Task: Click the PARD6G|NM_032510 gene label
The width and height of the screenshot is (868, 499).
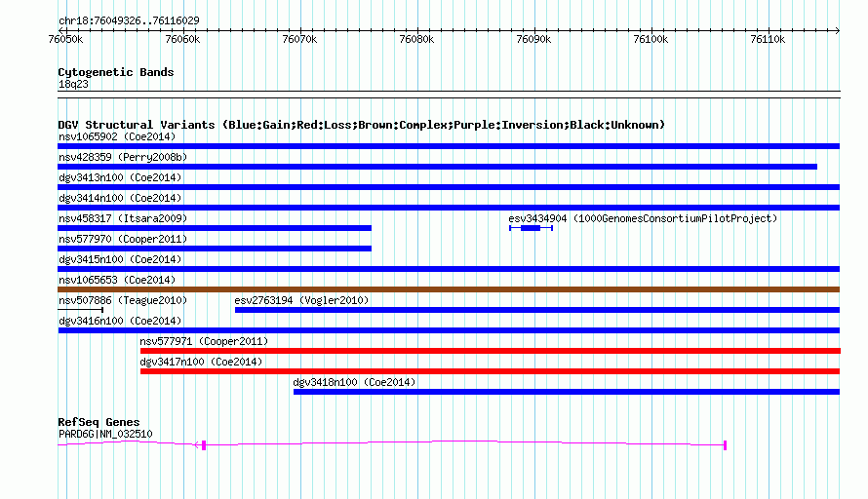Action: [x=105, y=435]
